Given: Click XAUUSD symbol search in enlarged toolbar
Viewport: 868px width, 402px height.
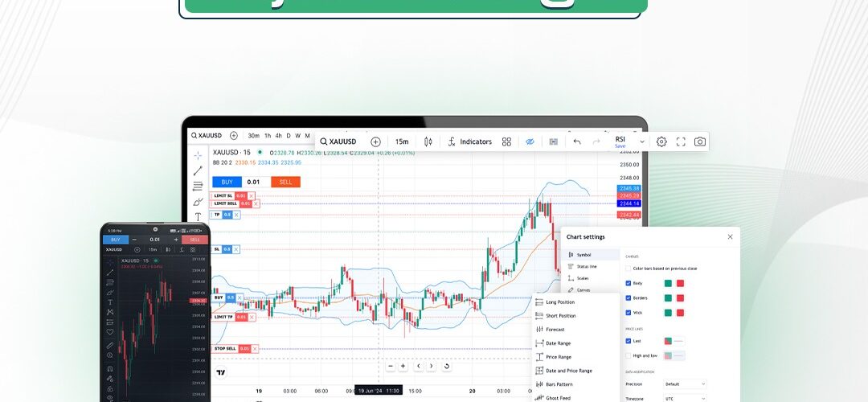Looking at the screenshot, I should [x=338, y=142].
